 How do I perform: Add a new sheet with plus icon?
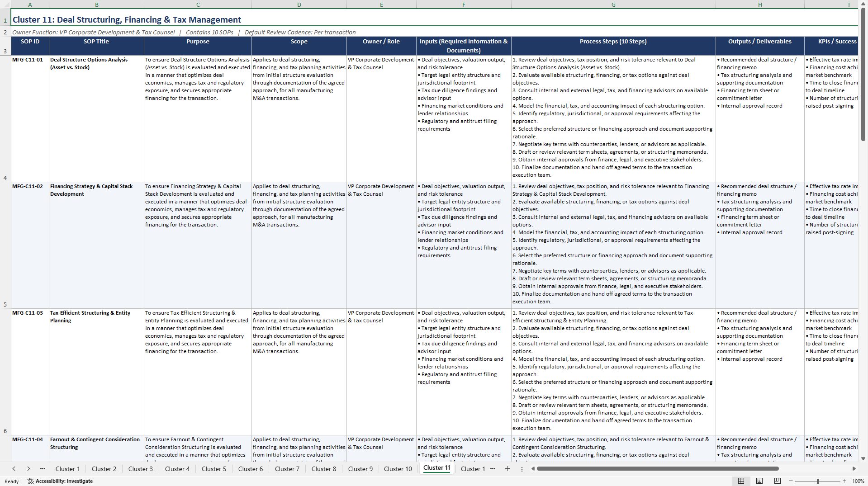pos(507,469)
